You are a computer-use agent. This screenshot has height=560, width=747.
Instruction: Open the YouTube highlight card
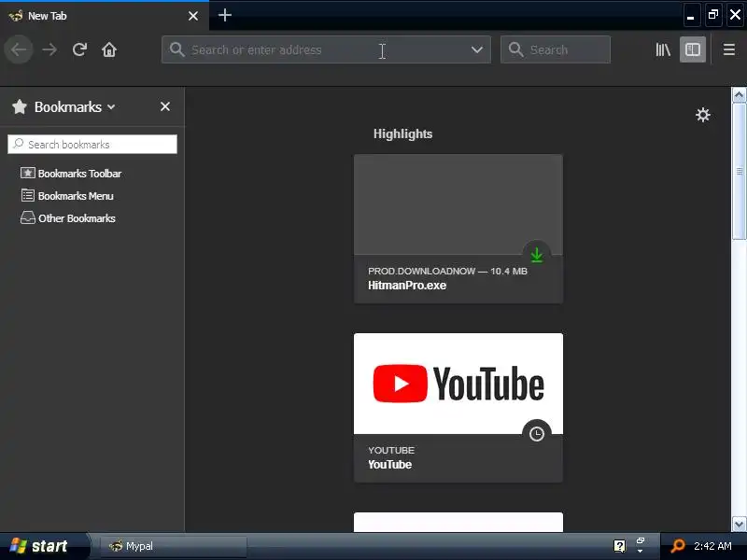[x=458, y=408]
